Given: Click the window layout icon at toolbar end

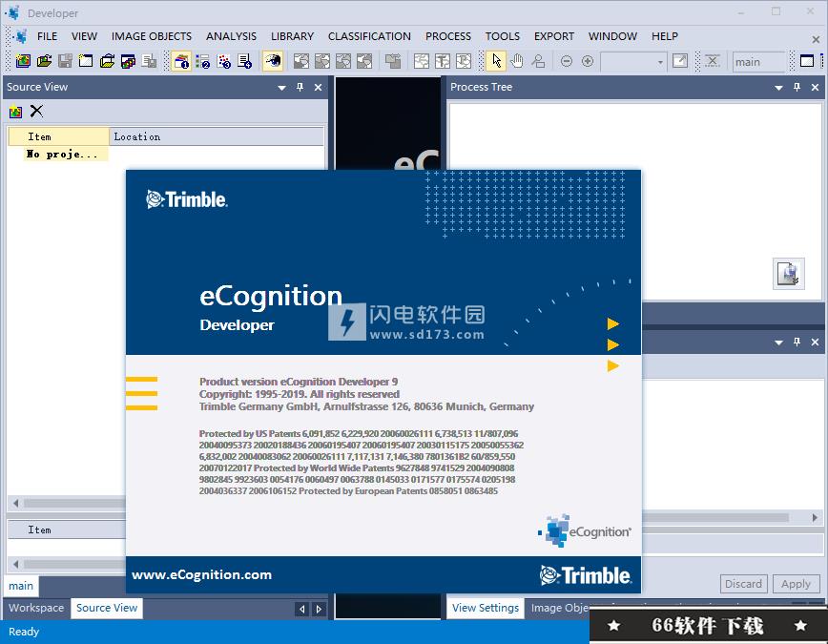Looking at the screenshot, I should (807, 61).
